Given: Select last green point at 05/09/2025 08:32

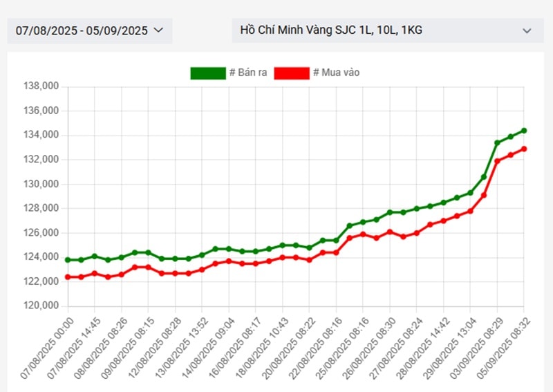Looking at the screenshot, I should click(523, 130).
